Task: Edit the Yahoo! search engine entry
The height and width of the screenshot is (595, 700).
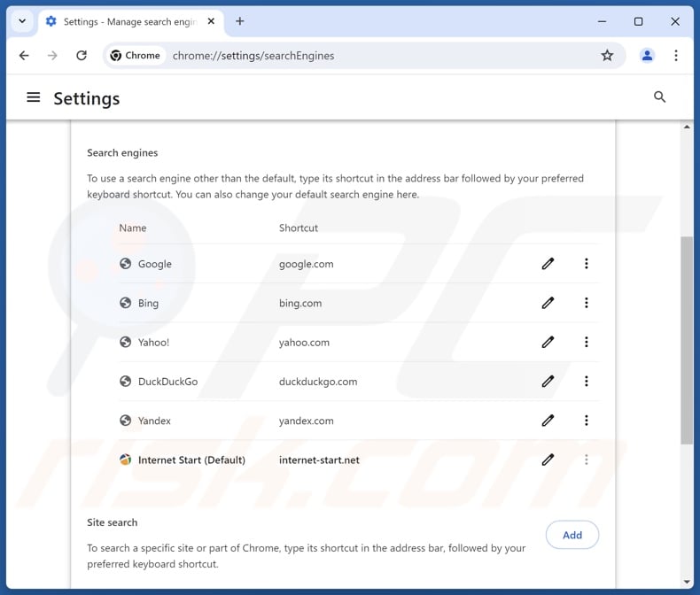Action: [548, 342]
